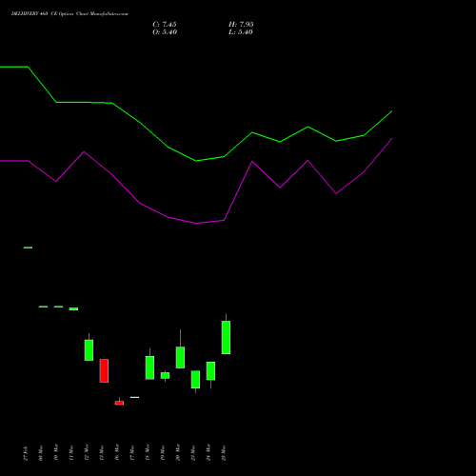Click the '27 Feb' date axis label
This screenshot has height=476, width=476.
pos(26,453)
